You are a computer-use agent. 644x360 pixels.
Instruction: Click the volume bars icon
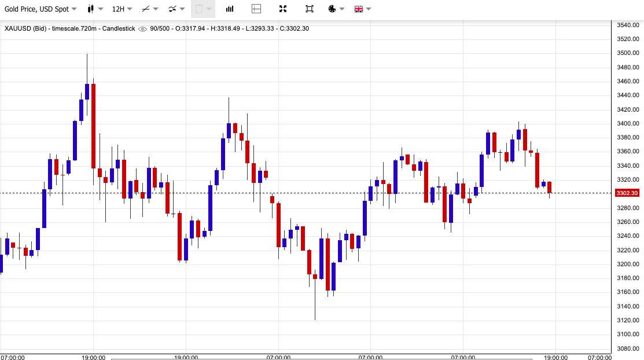230,9
